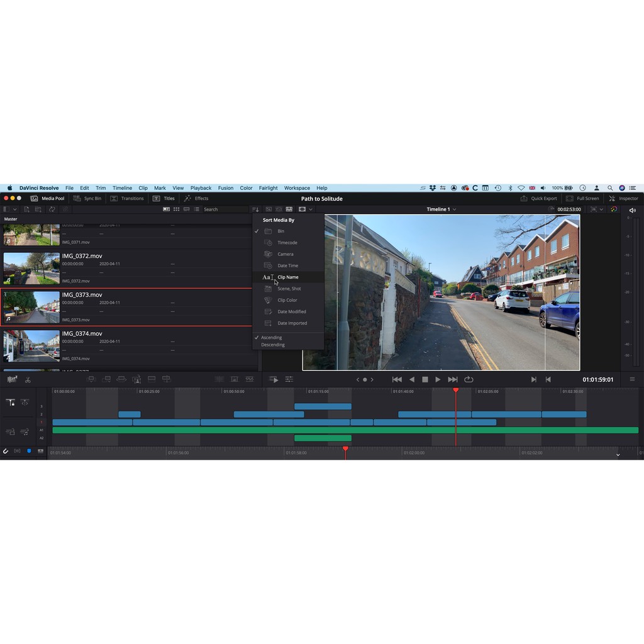Switch to the Transitions tab
The height and width of the screenshot is (644, 644).
coord(126,198)
